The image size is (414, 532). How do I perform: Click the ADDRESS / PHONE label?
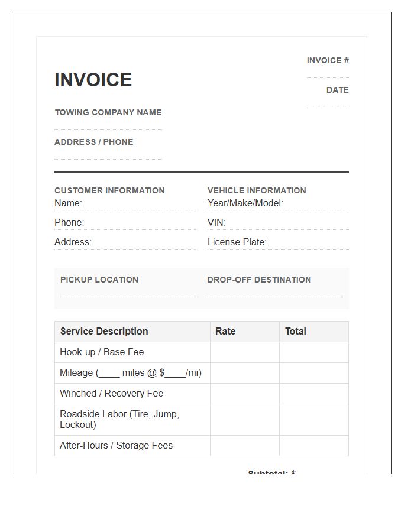(x=94, y=142)
